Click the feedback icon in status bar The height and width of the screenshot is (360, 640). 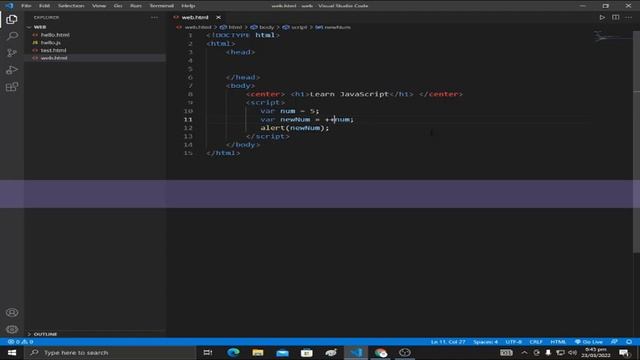tap(614, 342)
